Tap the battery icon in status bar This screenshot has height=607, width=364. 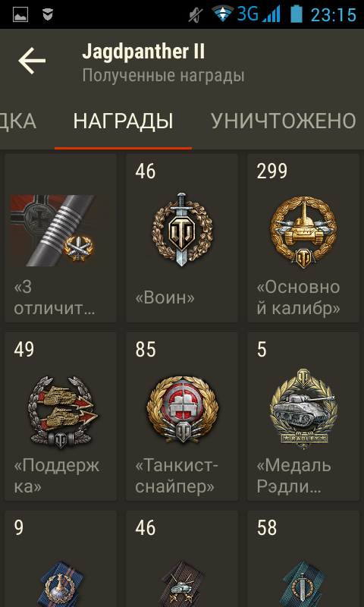point(296,14)
